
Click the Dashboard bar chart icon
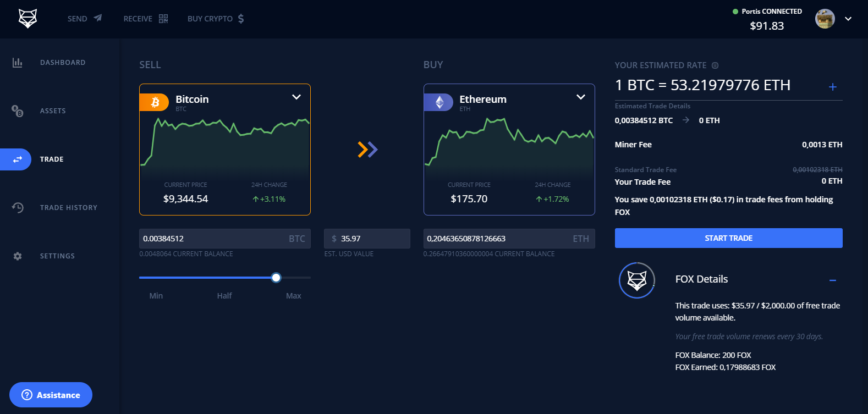(x=18, y=63)
